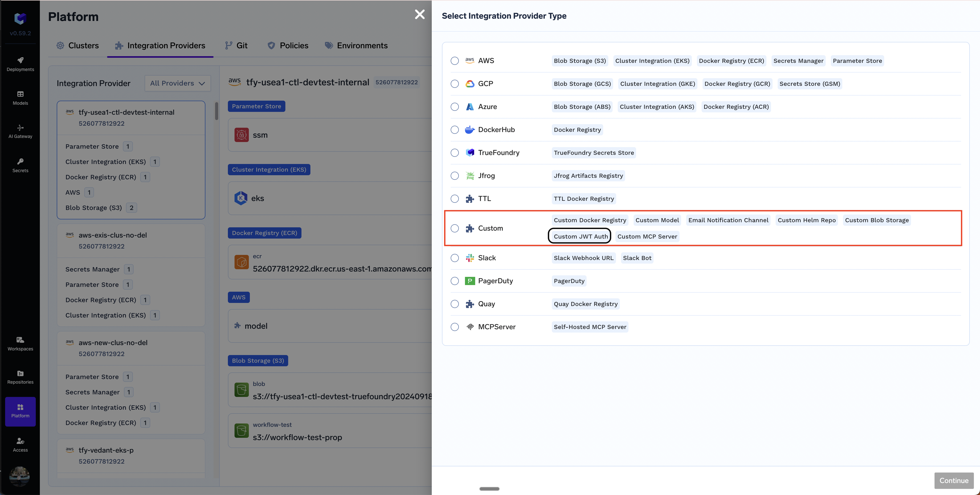Select the MCPServer radio button
The width and height of the screenshot is (980, 495).
pos(455,327)
